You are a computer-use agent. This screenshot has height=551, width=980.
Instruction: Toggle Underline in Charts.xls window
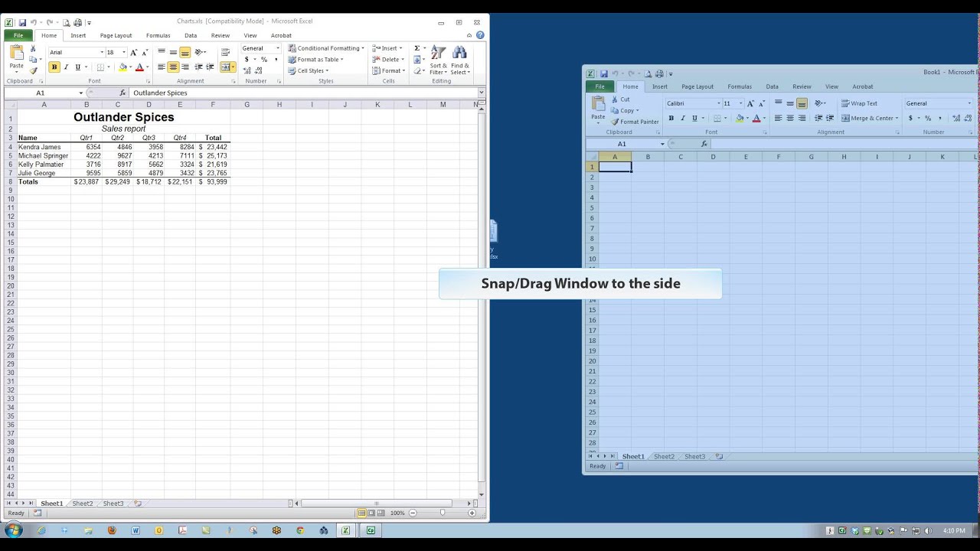coord(77,67)
